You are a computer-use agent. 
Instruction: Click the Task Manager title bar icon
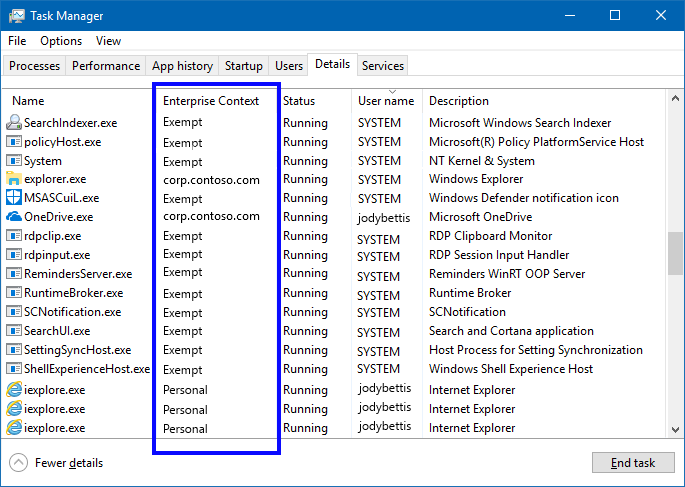[x=17, y=16]
